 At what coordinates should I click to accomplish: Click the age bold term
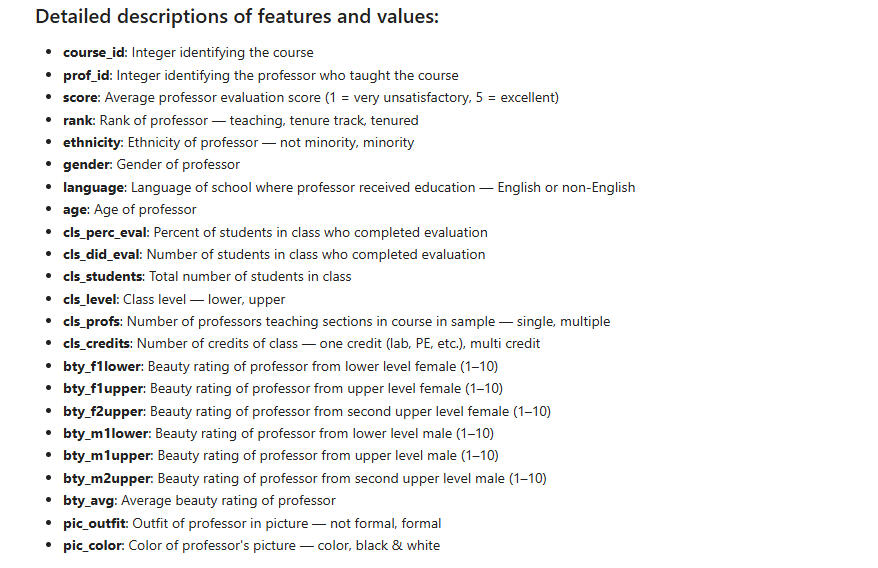pos(75,210)
